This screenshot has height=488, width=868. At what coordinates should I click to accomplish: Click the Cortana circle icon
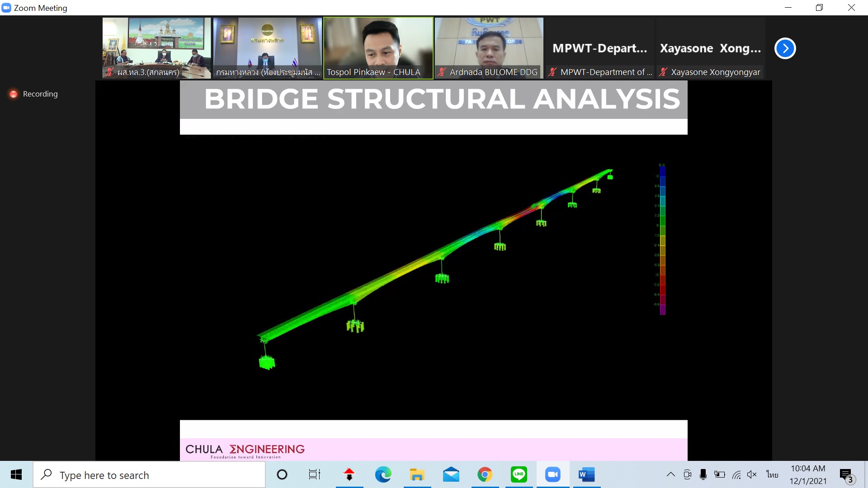282,474
